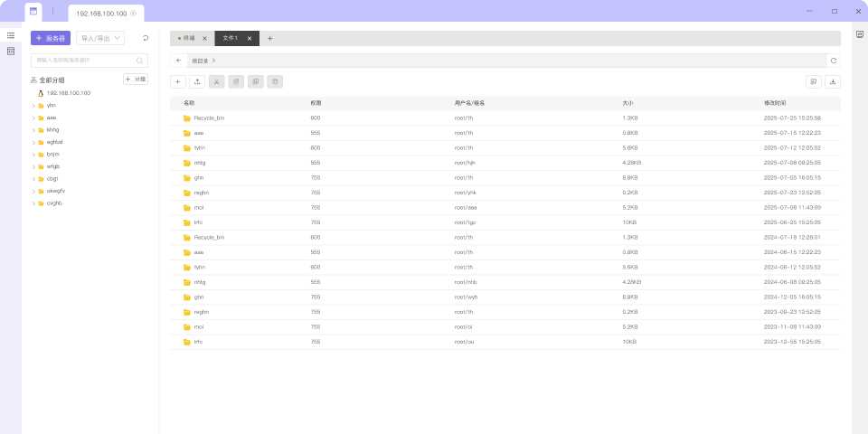Click the Linux penguin icon beside 192.168.100.100
This screenshot has width=868, height=434.
tap(41, 93)
